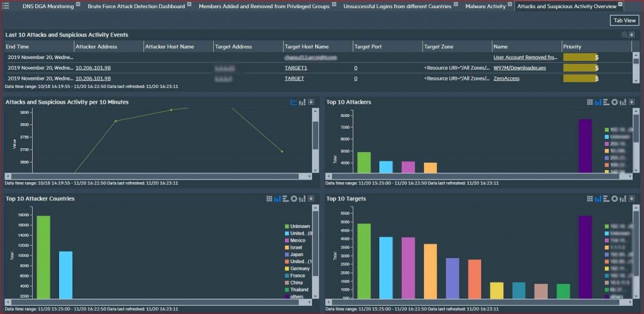Select table grid view for Top 10 Attacker Countries
Viewport: 644px width, 314px height.
pos(269,198)
